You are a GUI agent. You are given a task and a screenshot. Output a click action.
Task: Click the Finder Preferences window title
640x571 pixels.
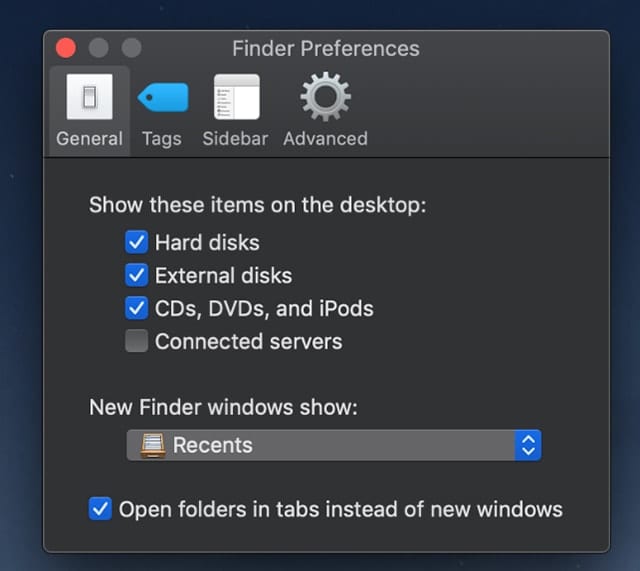[x=326, y=48]
